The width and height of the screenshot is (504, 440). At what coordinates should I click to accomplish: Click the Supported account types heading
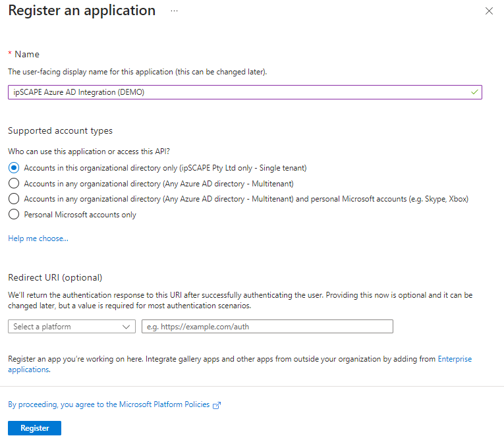pos(60,131)
